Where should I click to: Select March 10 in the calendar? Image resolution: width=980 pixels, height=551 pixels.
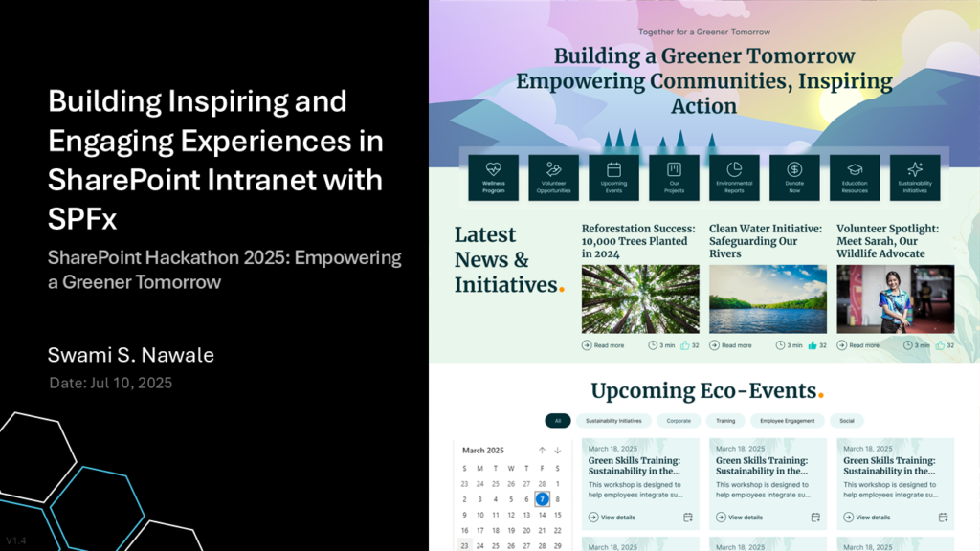pos(479,515)
